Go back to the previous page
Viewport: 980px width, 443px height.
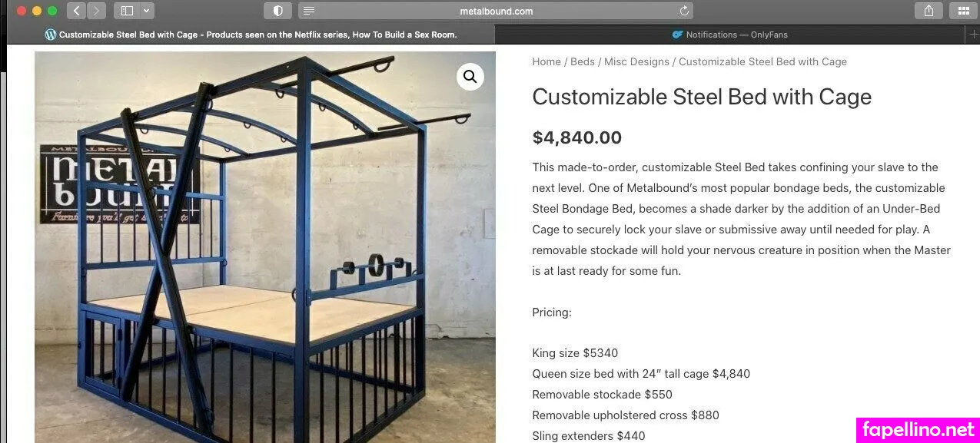pos(76,11)
